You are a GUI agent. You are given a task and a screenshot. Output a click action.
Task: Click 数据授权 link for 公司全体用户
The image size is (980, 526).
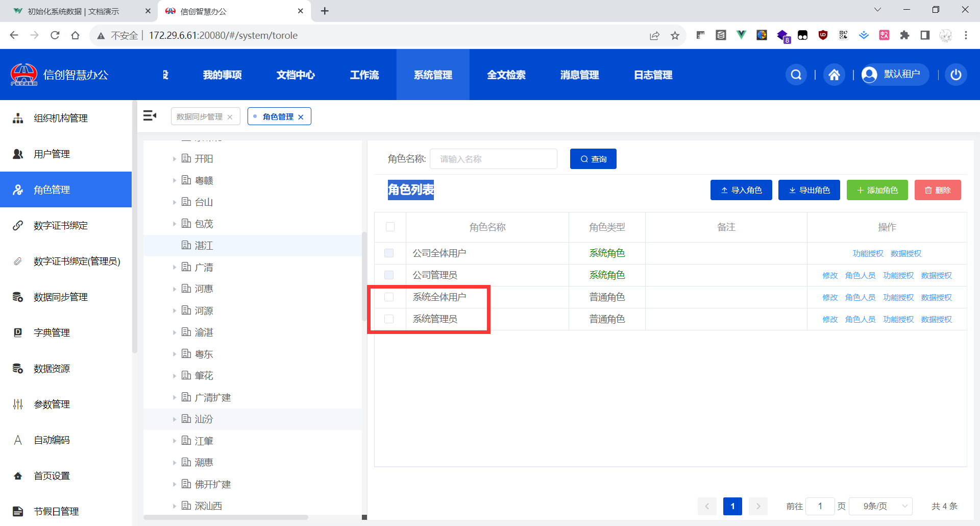906,254
